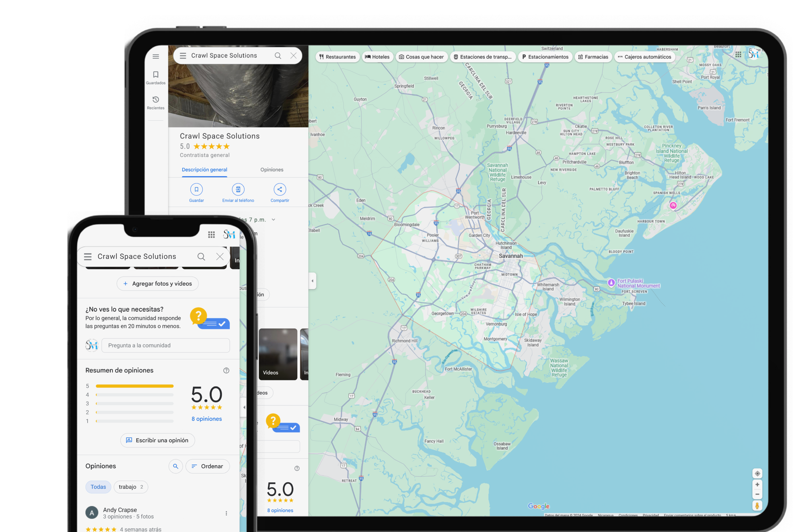Clear the phone search with X

coord(220,256)
